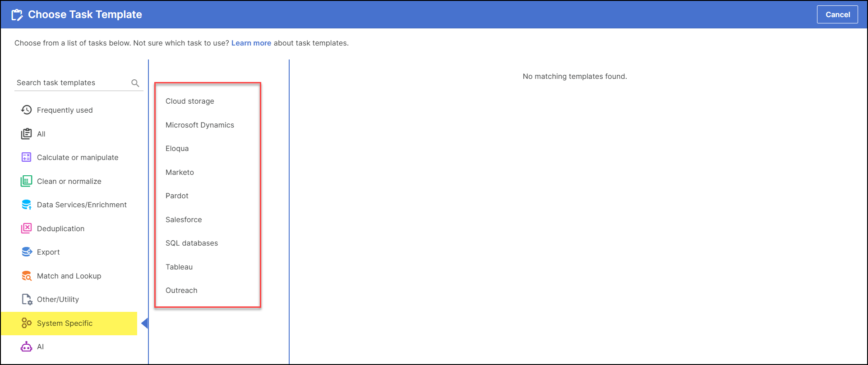Image resolution: width=868 pixels, height=365 pixels.
Task: Open the Learn more link
Action: click(251, 43)
